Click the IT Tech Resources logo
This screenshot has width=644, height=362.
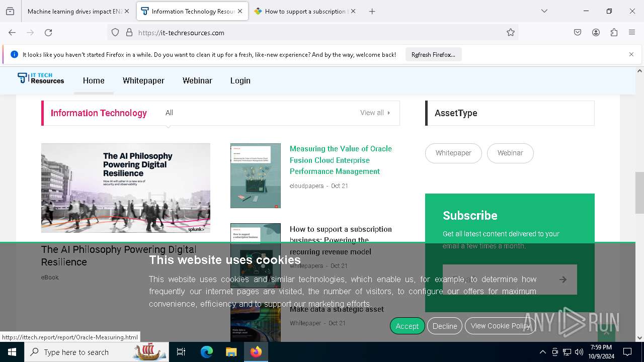coord(41,78)
